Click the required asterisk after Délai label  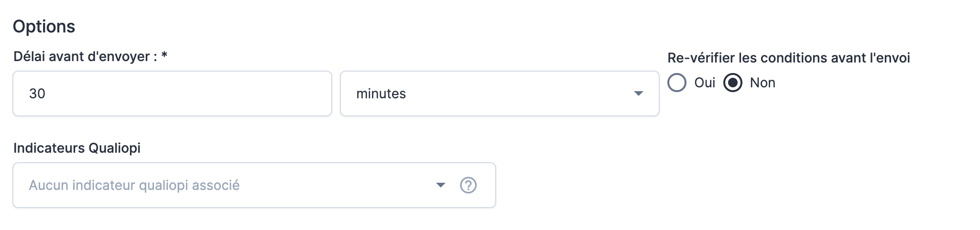[164, 55]
